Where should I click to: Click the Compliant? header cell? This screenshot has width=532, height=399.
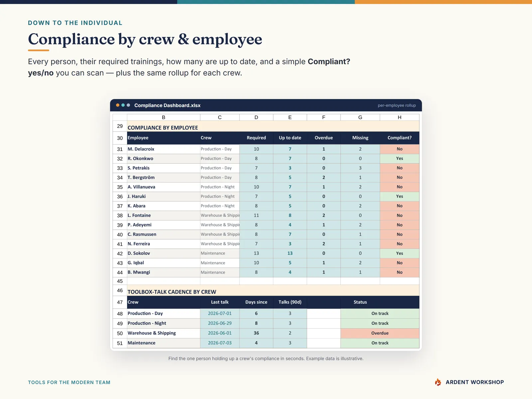(x=400, y=138)
